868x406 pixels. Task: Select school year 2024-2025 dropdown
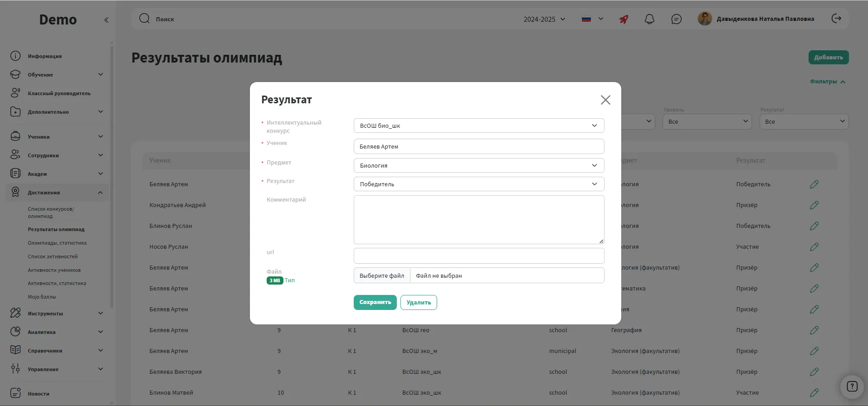click(544, 19)
